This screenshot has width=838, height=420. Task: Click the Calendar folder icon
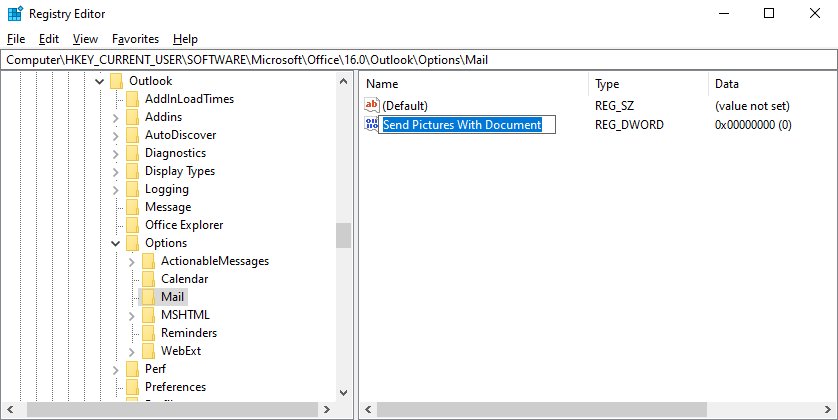click(148, 279)
